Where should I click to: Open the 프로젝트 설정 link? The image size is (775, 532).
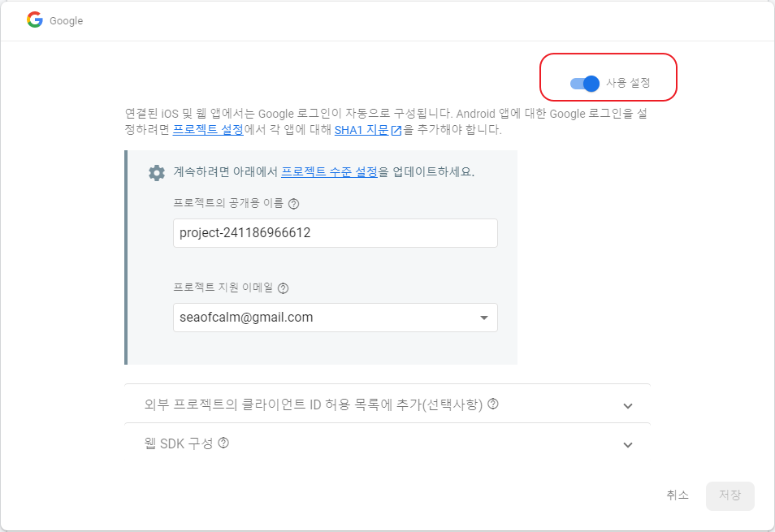click(208, 130)
